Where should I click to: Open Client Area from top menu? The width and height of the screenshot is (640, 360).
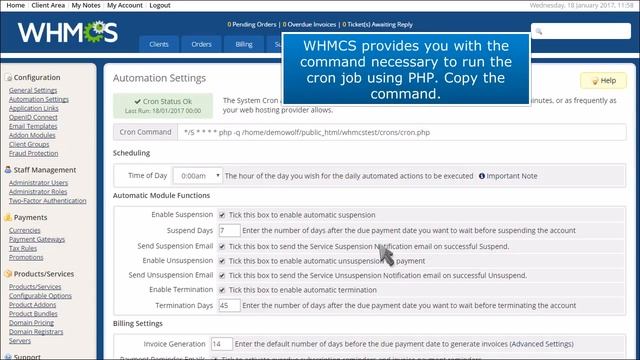pos(48,5)
